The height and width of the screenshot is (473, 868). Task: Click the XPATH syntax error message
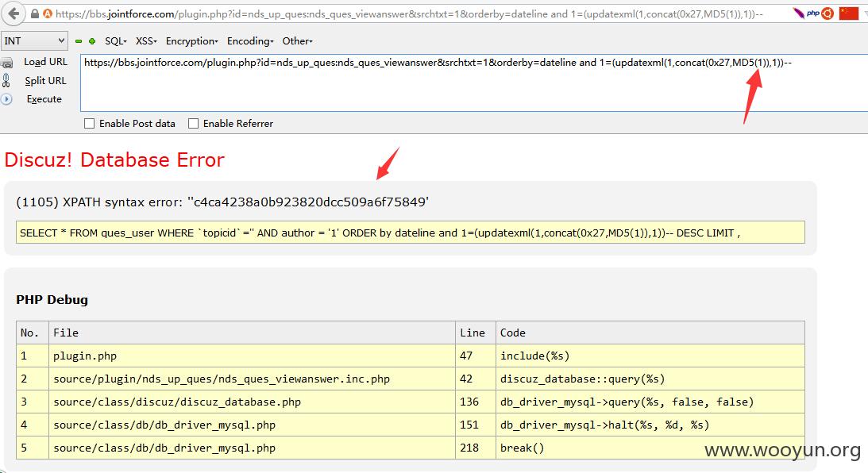[x=222, y=202]
